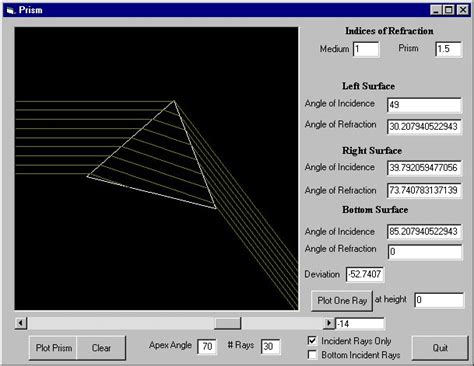Minimize the Prism window
The height and width of the screenshot is (366, 474).
(436, 10)
